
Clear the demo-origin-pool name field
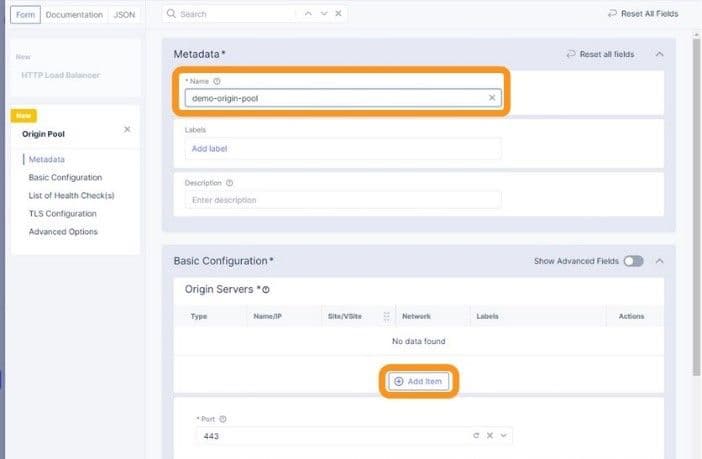pos(492,98)
